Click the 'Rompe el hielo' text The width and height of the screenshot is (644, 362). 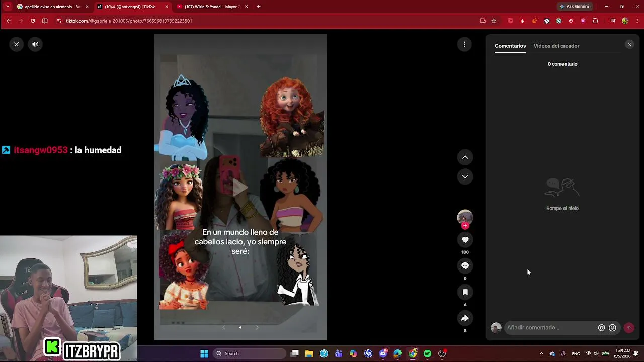click(x=562, y=208)
